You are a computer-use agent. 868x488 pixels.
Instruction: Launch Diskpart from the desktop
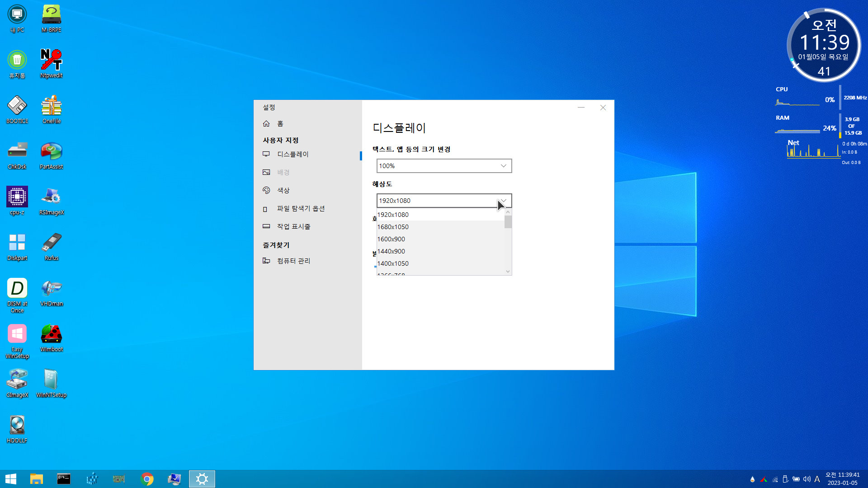pyautogui.click(x=17, y=247)
